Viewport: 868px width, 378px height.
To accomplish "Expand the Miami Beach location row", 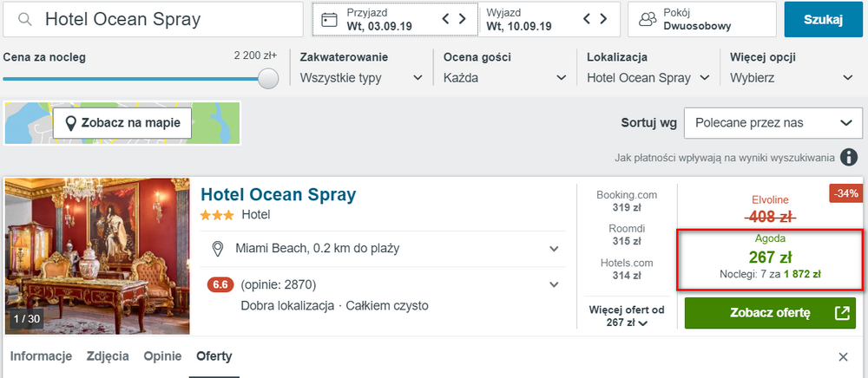I will (x=383, y=249).
